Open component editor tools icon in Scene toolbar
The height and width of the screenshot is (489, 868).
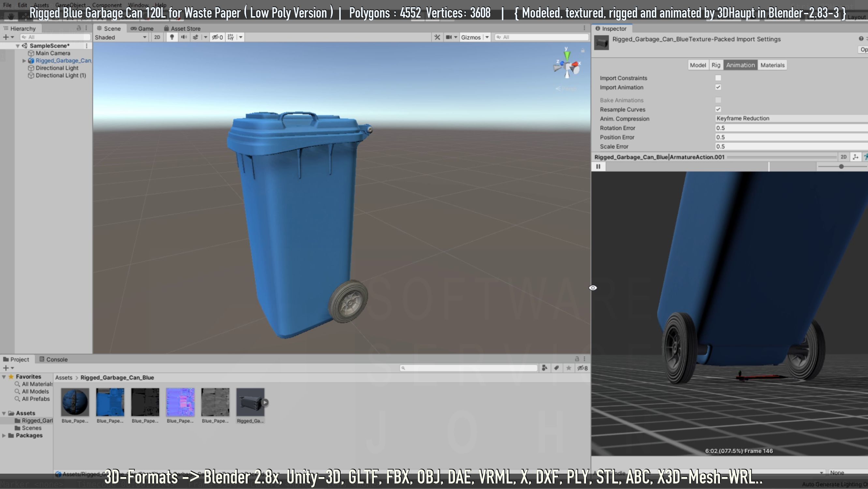click(x=437, y=37)
